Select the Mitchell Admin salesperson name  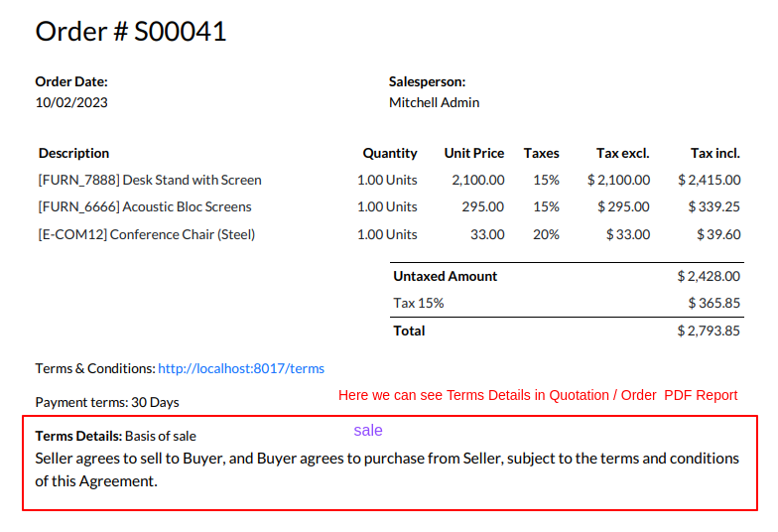click(x=434, y=102)
